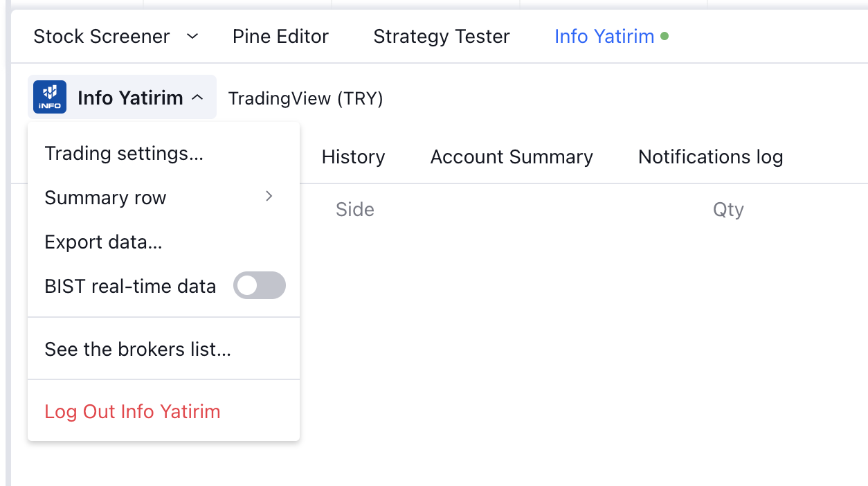Click the green connection status dot
Image resolution: width=868 pixels, height=486 pixels.
tap(664, 36)
